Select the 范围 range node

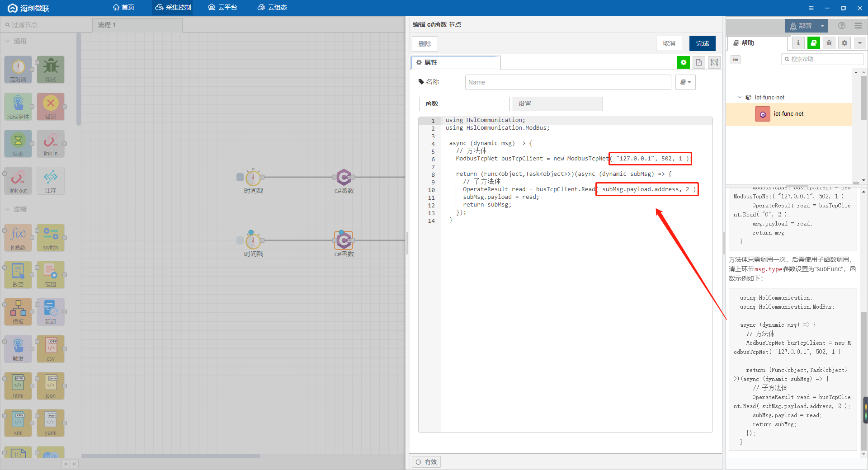coord(51,275)
